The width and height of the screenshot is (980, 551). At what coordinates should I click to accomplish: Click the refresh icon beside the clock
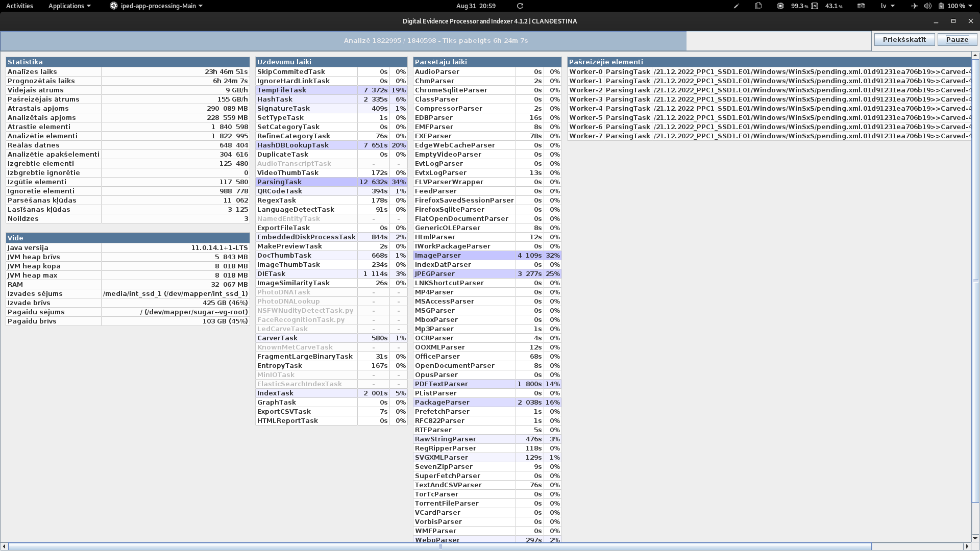click(x=520, y=6)
